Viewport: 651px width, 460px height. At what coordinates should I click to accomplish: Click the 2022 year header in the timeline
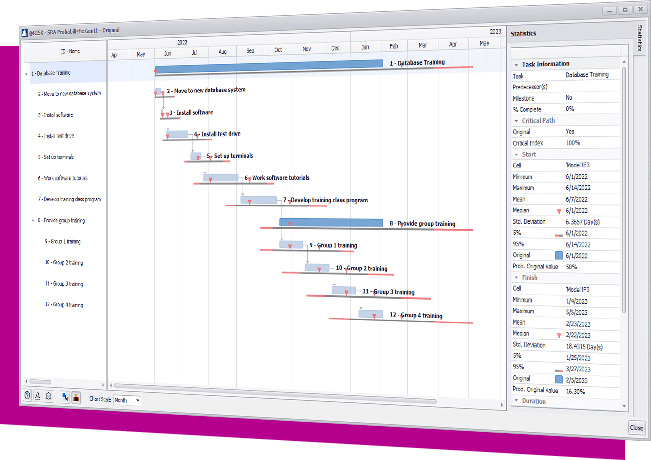coord(182,42)
